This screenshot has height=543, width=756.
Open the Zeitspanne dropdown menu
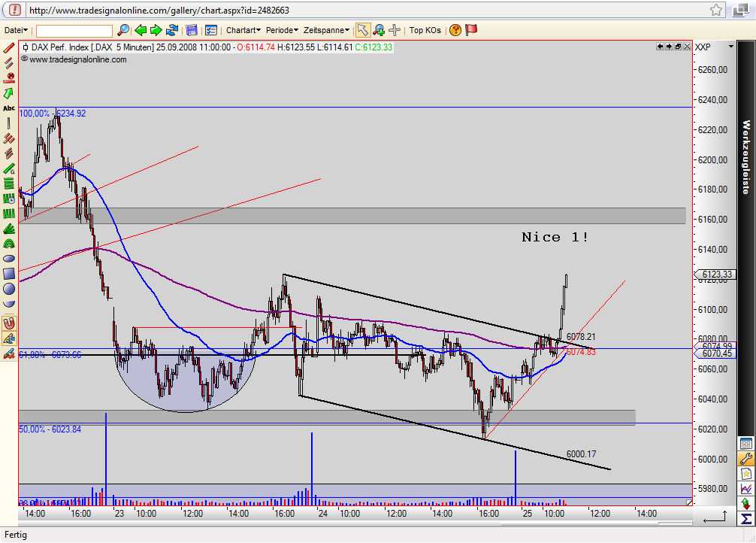click(326, 30)
